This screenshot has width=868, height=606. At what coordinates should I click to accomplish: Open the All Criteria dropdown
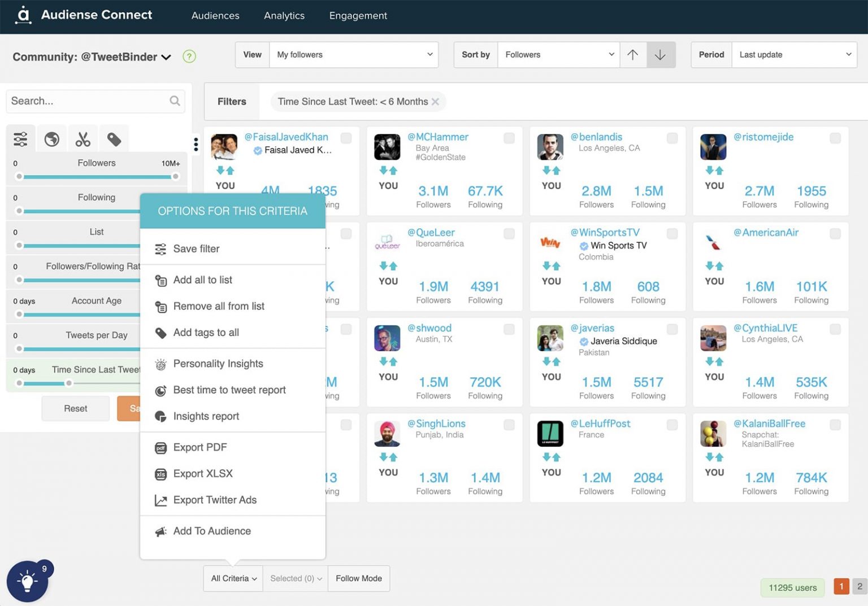tap(233, 578)
